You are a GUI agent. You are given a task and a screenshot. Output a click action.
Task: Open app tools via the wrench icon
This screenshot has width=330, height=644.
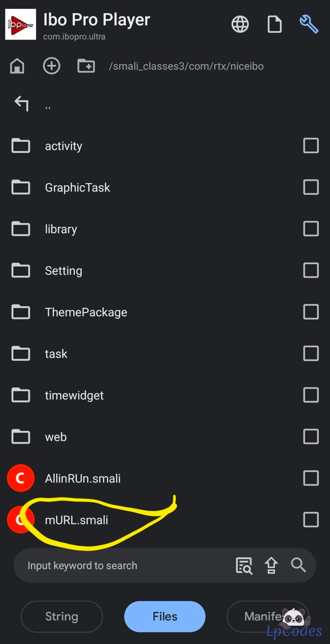pos(309,24)
